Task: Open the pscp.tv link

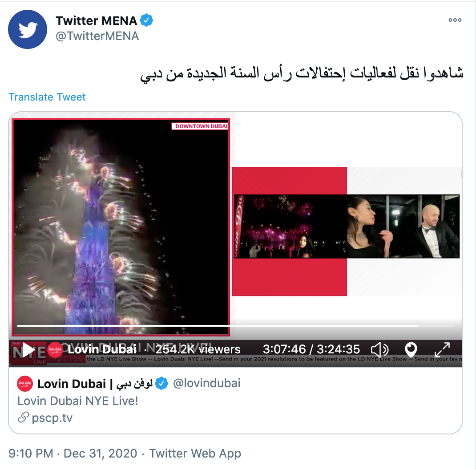Action: (52, 418)
